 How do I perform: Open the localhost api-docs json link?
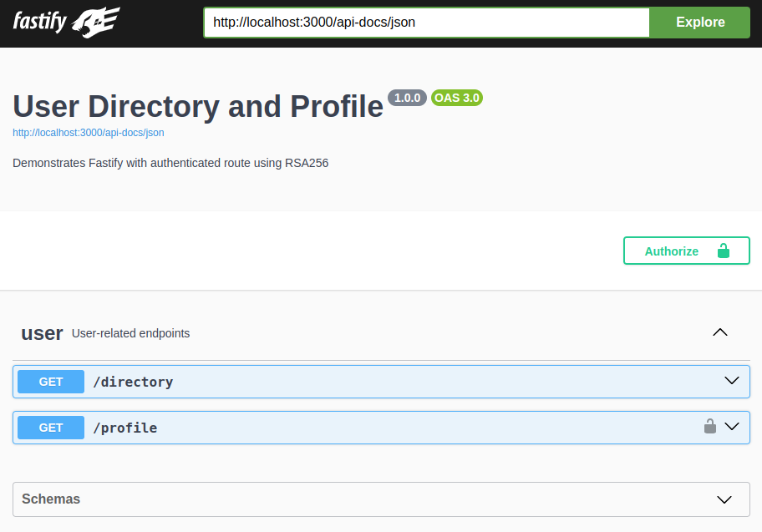click(x=88, y=132)
